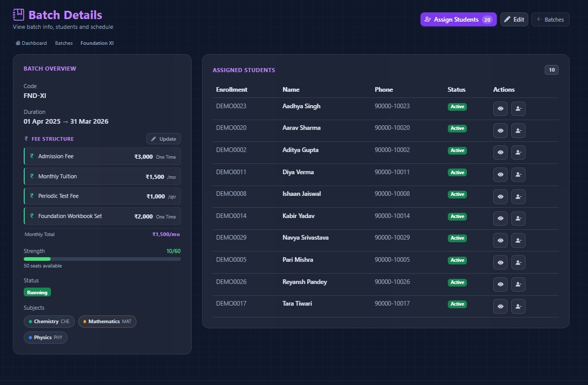This screenshot has width=588, height=385.
Task: Click the Foundation XI breadcrumb
Action: pyautogui.click(x=97, y=43)
